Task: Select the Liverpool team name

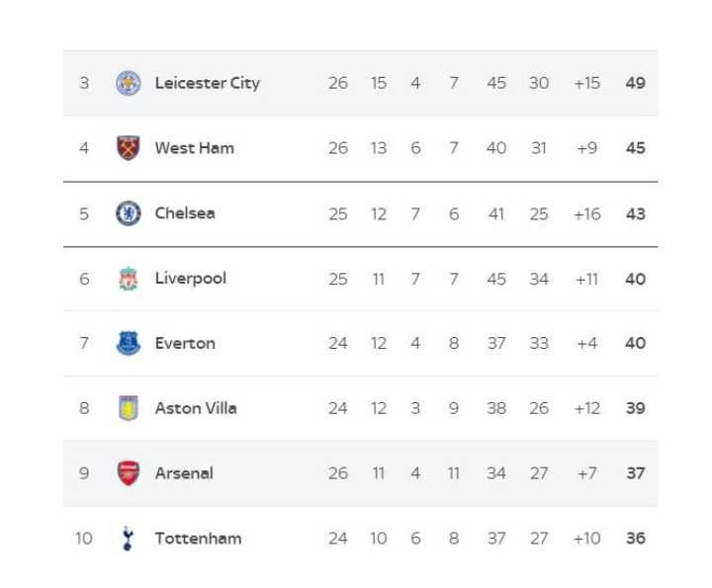Action: point(190,279)
